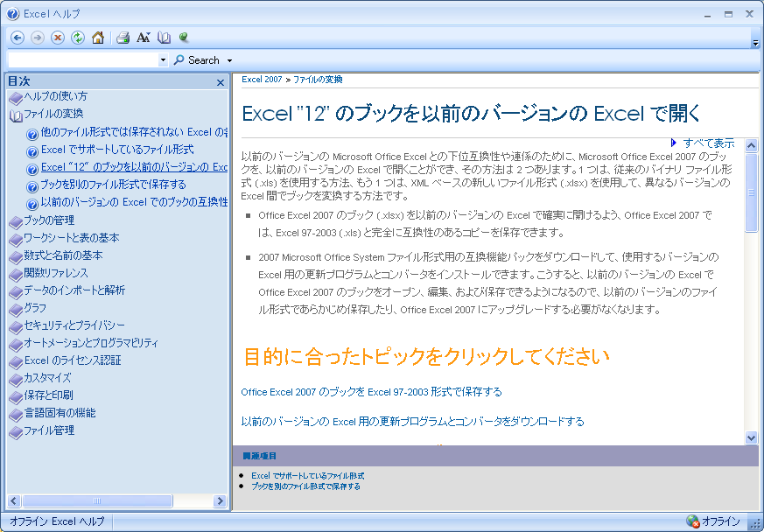Click the Back navigation arrow

pyautogui.click(x=18, y=38)
